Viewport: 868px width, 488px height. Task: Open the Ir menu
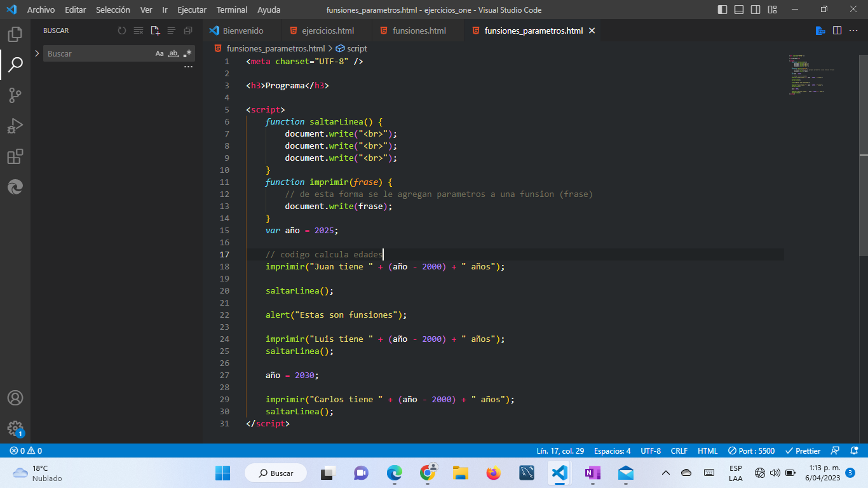click(x=165, y=10)
